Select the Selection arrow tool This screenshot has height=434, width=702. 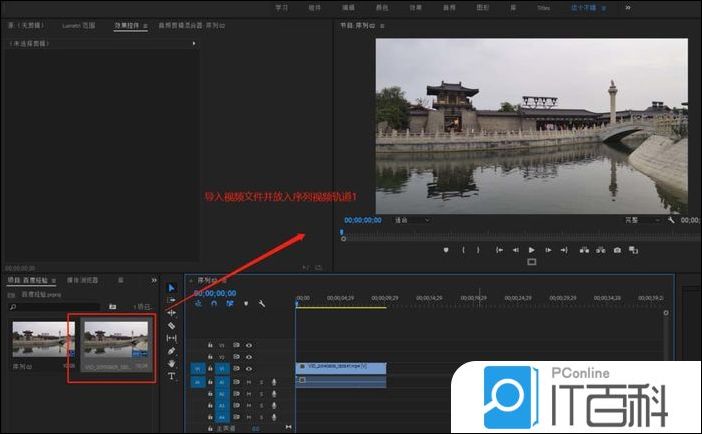171,288
